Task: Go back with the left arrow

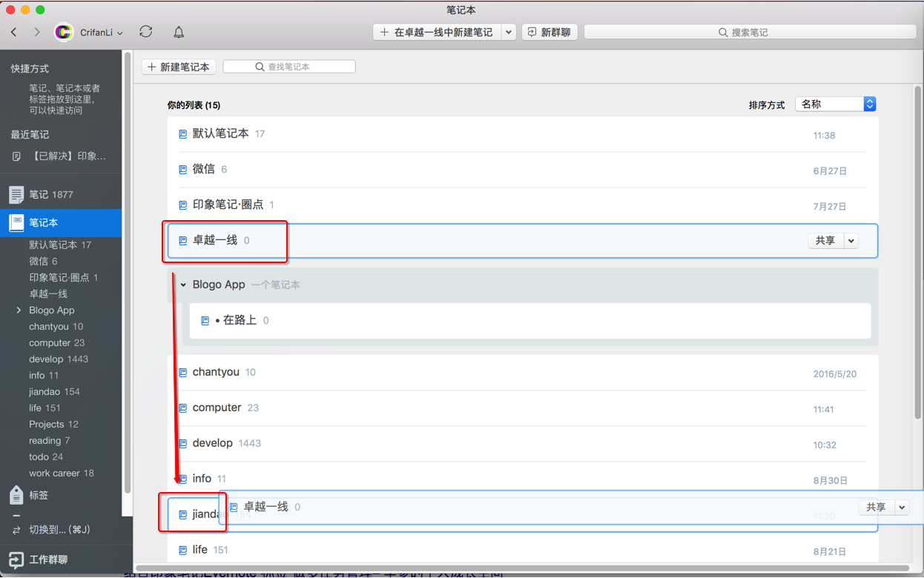Action: [x=14, y=32]
